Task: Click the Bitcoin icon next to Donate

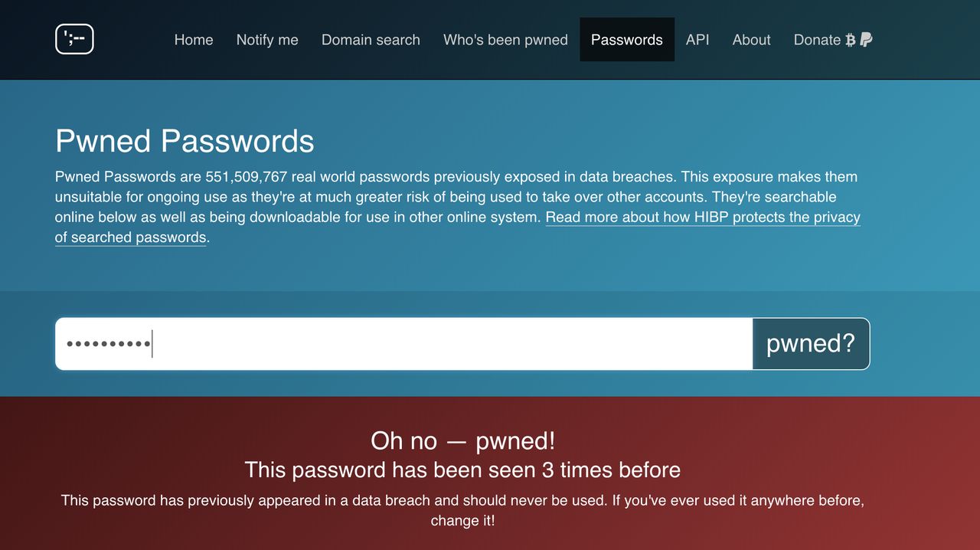Action: pyautogui.click(x=850, y=40)
